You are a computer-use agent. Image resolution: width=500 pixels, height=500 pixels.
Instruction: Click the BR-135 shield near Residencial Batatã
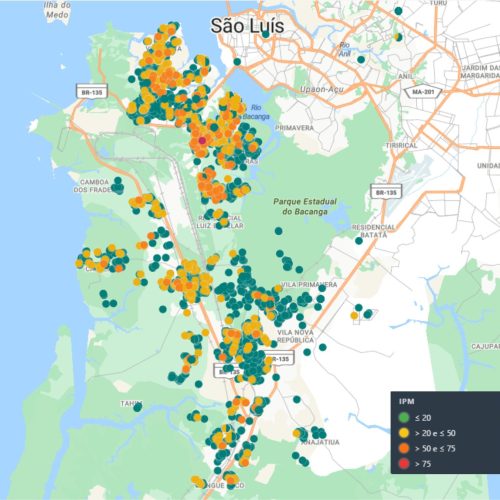386,192
